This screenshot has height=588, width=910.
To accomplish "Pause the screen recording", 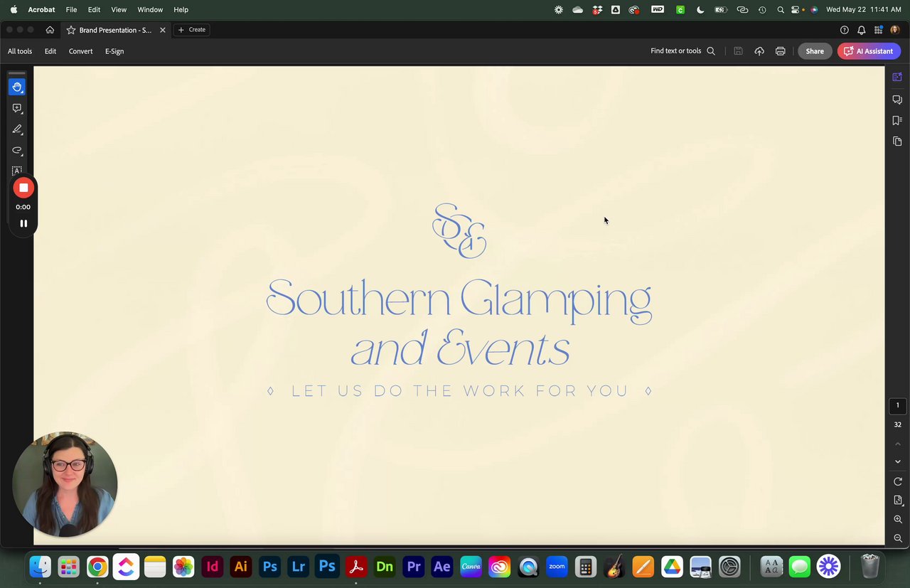I will pyautogui.click(x=23, y=223).
